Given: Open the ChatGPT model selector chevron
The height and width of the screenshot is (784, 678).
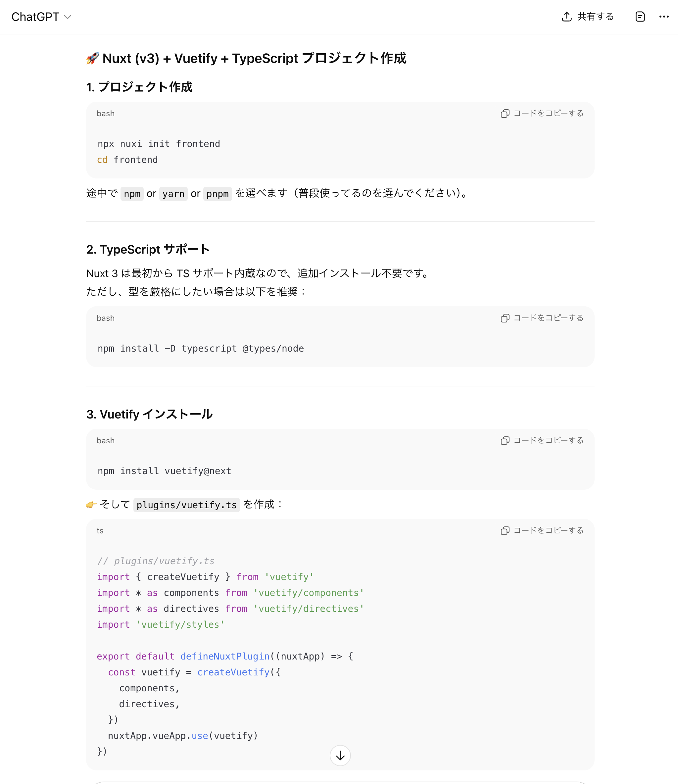Looking at the screenshot, I should point(68,17).
